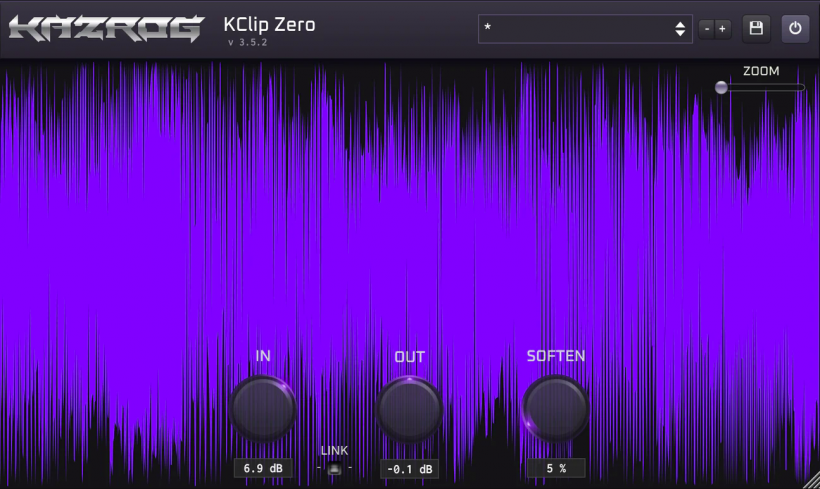Image resolution: width=820 pixels, height=489 pixels.
Task: Click the -0.1 dB output value field
Action: (x=409, y=469)
